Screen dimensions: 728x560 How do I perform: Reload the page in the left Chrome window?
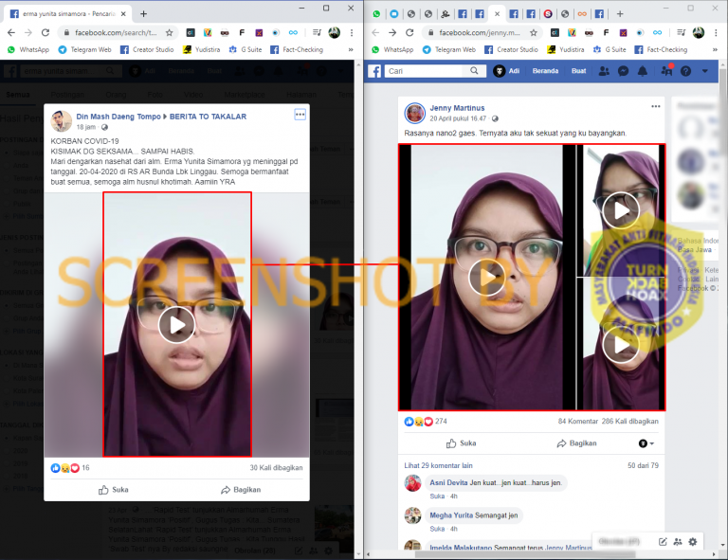click(45, 32)
